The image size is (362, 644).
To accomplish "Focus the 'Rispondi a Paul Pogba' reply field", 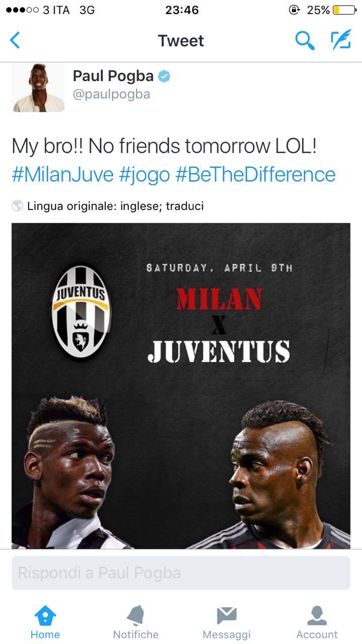I will coord(181,573).
